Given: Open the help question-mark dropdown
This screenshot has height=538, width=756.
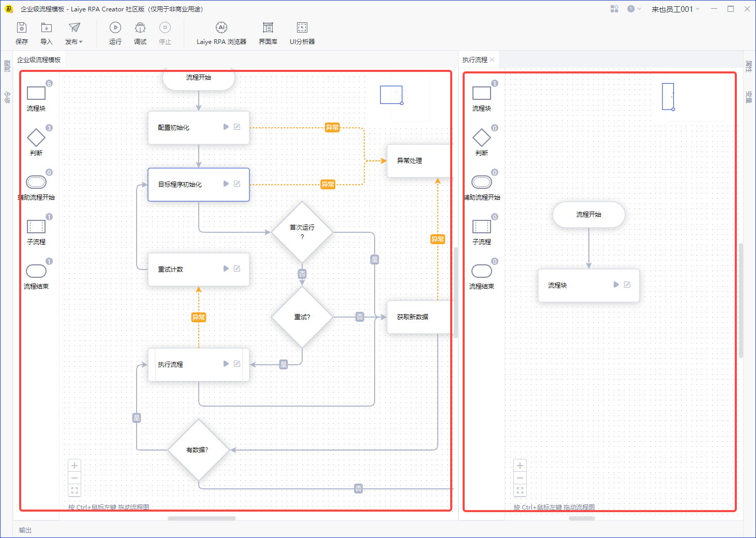Looking at the screenshot, I should tap(634, 9).
